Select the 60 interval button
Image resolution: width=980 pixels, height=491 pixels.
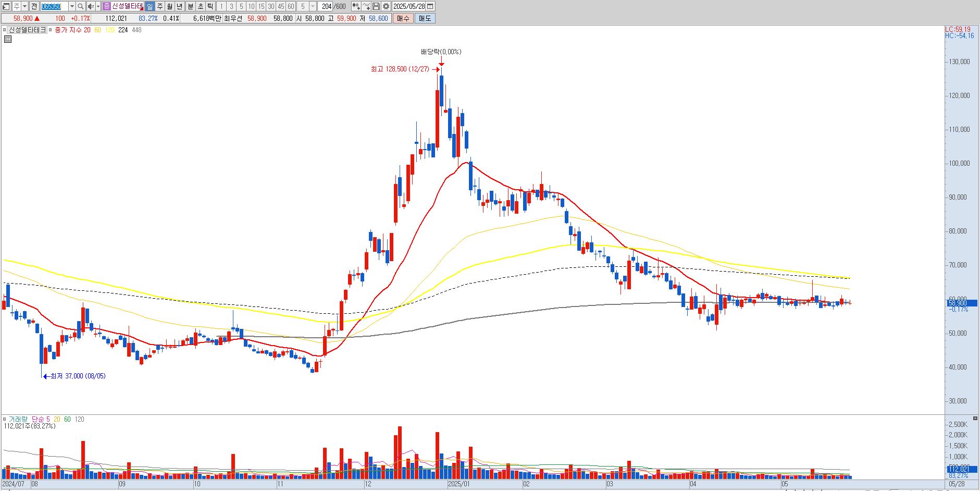pyautogui.click(x=291, y=6)
